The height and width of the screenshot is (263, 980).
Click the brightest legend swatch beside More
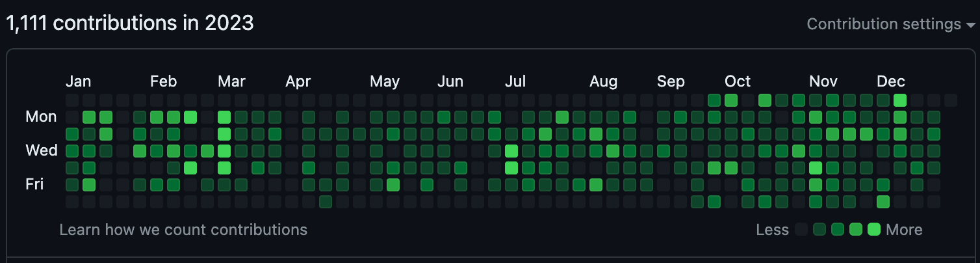pyautogui.click(x=874, y=229)
